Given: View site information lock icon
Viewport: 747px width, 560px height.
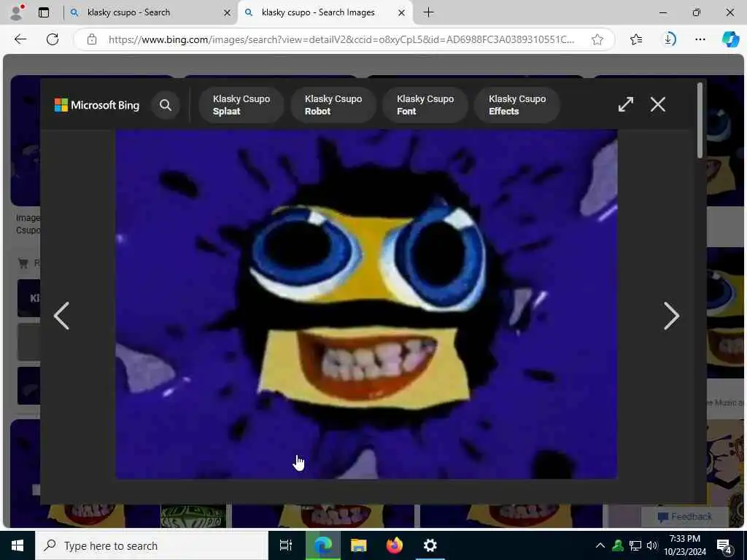Looking at the screenshot, I should coord(92,39).
